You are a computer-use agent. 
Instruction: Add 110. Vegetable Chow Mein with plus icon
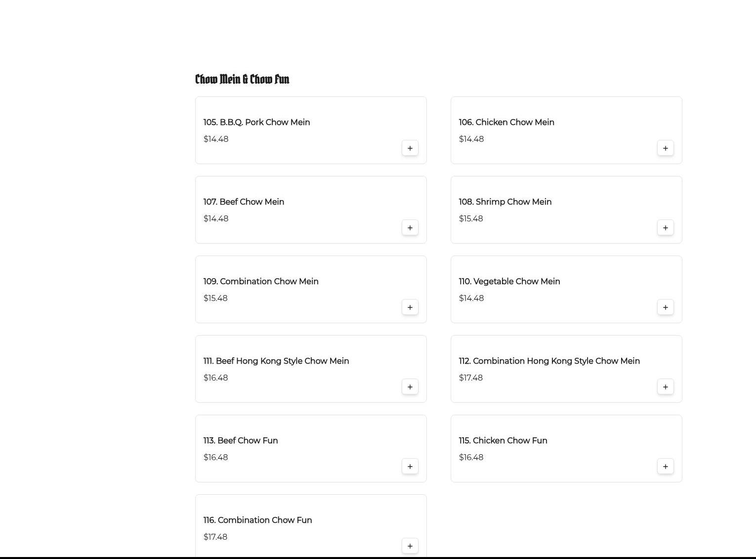tap(666, 307)
